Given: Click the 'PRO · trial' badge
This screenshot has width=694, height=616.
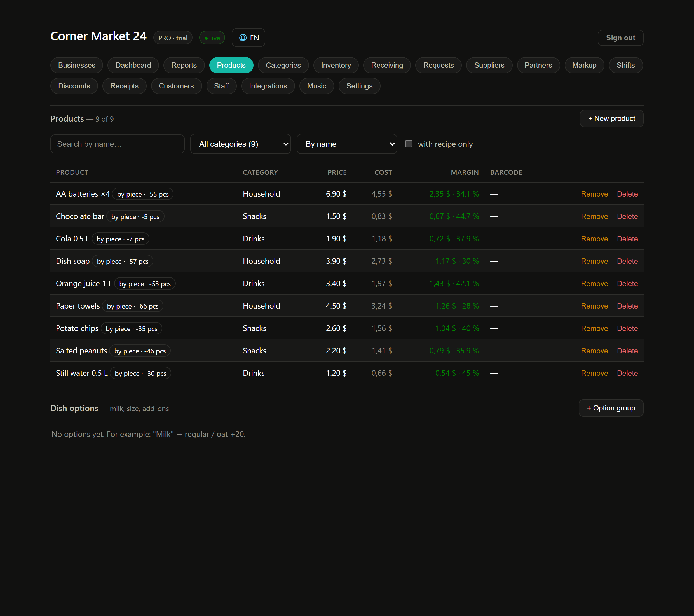Looking at the screenshot, I should tap(173, 38).
